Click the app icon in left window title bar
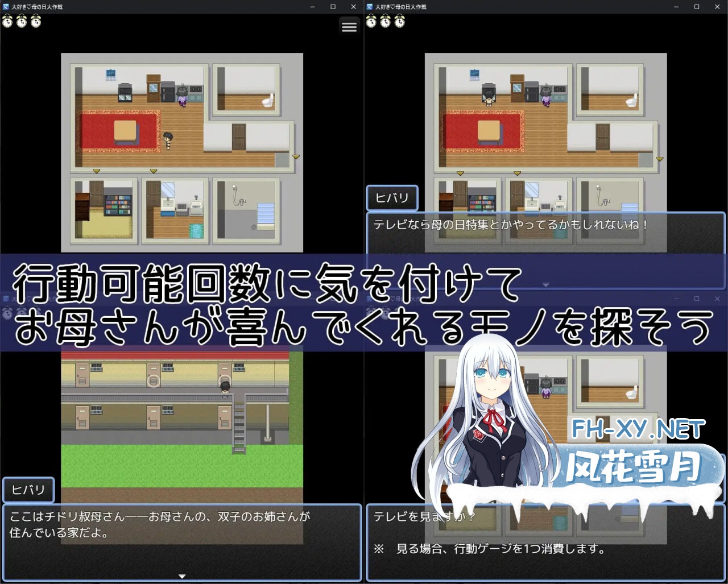 pyautogui.click(x=6, y=7)
